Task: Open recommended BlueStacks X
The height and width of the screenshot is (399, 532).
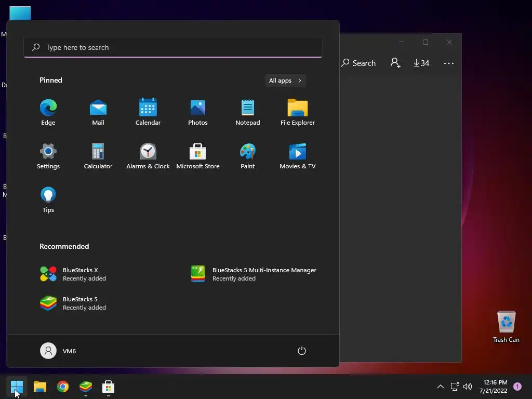Action: 73,274
